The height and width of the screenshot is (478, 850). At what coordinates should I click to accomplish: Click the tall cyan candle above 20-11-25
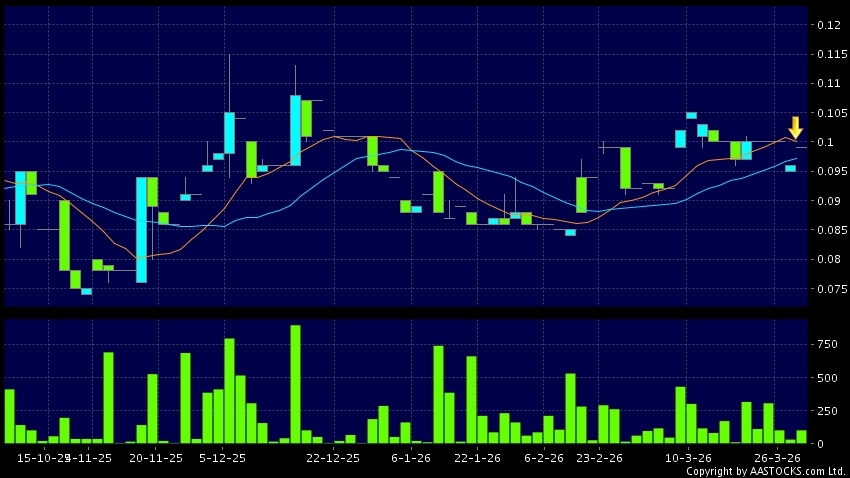(x=142, y=230)
